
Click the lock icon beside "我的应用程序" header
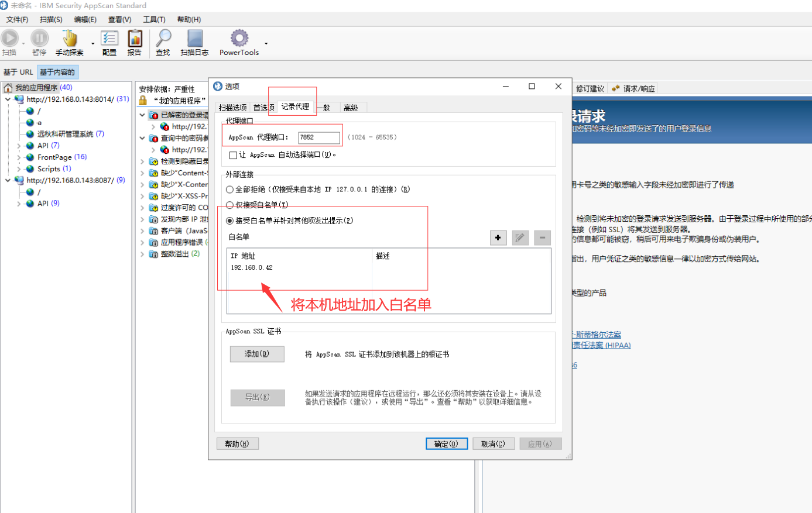tap(143, 101)
